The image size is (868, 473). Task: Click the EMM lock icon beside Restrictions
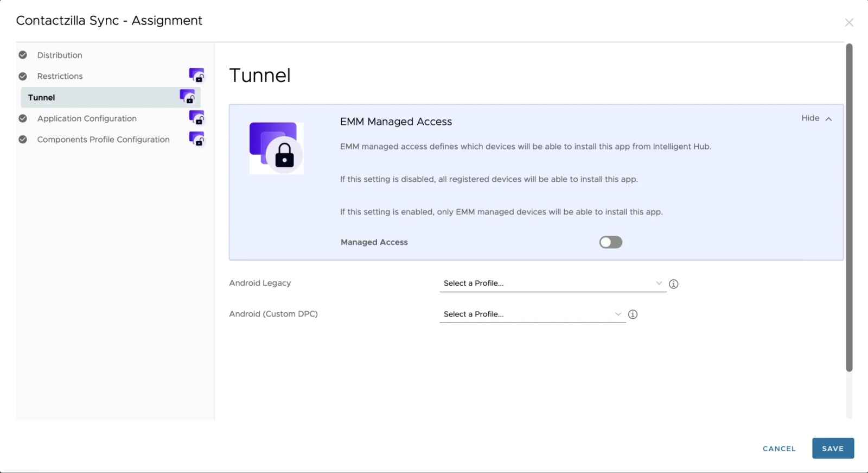point(196,75)
